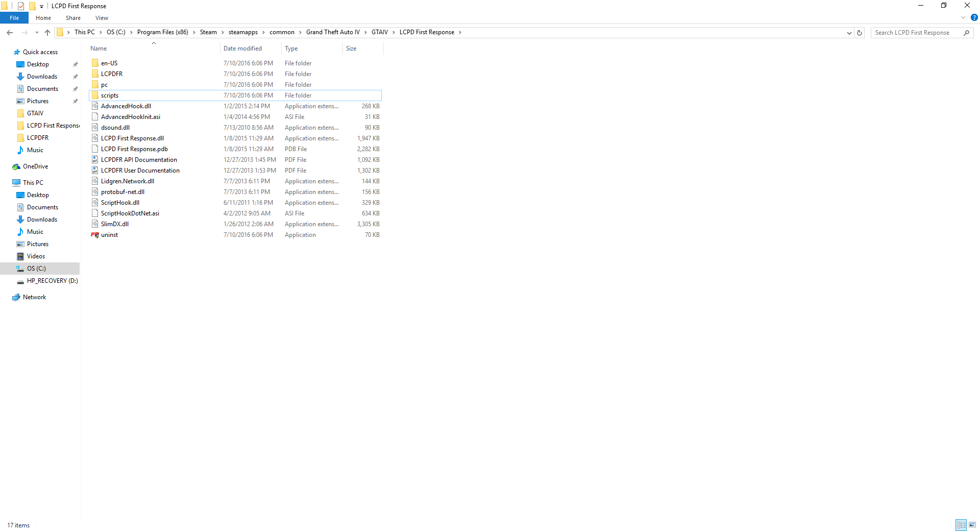Open pinned Documents under Quick access
980x531 pixels.
pos(42,89)
